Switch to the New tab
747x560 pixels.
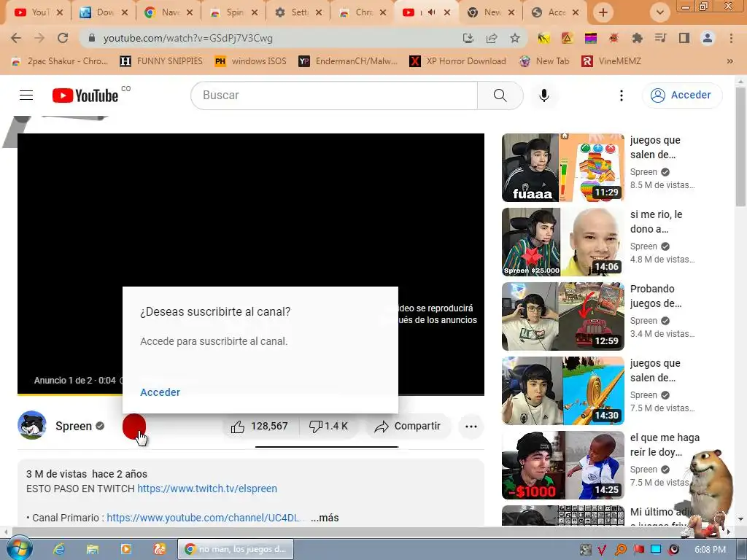click(x=492, y=12)
